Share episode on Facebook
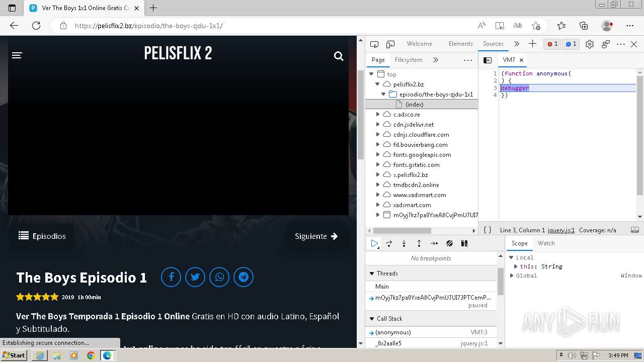Screen dimensions: 644x362 click(x=171, y=277)
